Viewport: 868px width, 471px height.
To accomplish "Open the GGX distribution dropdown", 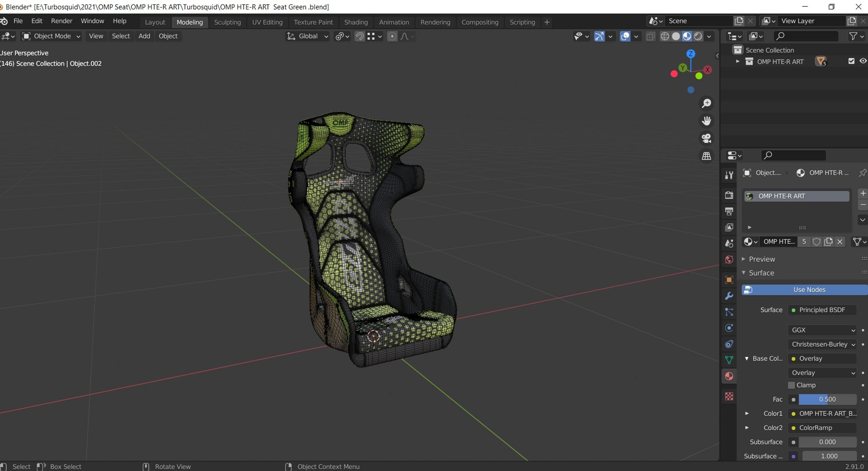I will click(822, 330).
